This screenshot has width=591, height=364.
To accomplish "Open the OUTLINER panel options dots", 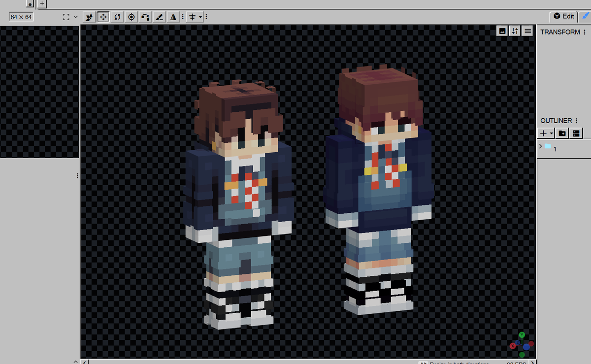I will (x=576, y=121).
